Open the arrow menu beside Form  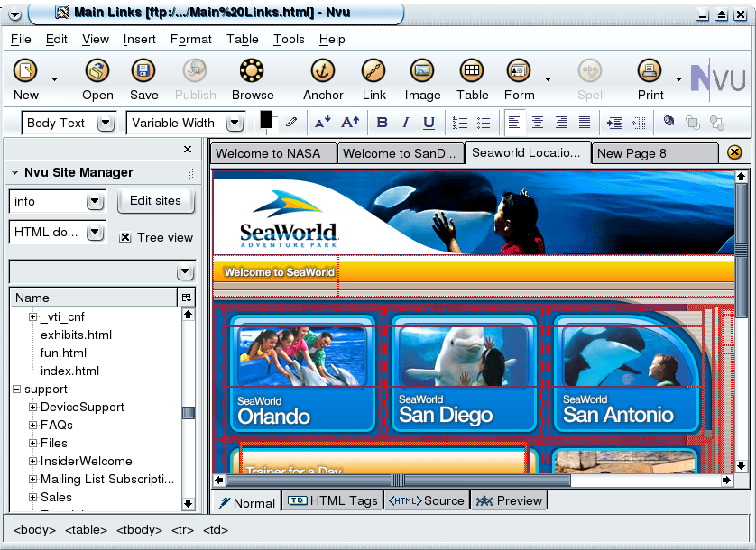coord(548,79)
